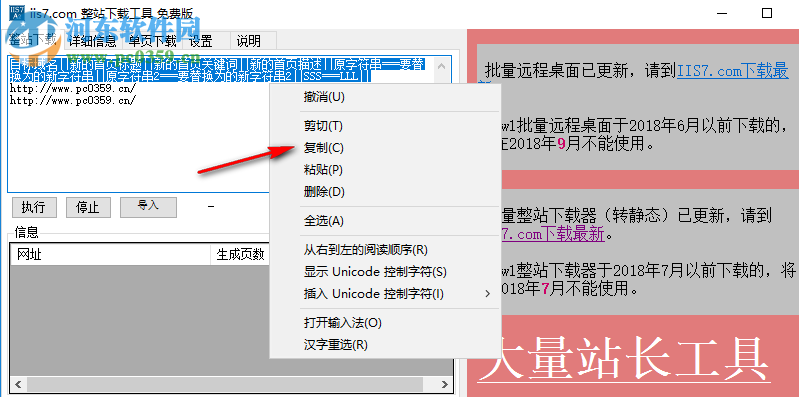The height and width of the screenshot is (397, 799).
Task: Click 全选(A) in the context menu
Action: pyautogui.click(x=385, y=221)
